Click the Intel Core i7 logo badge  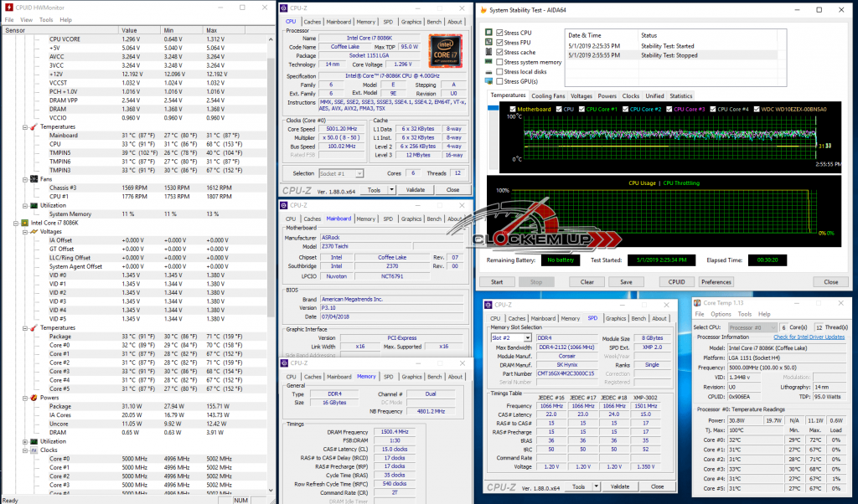[x=446, y=51]
